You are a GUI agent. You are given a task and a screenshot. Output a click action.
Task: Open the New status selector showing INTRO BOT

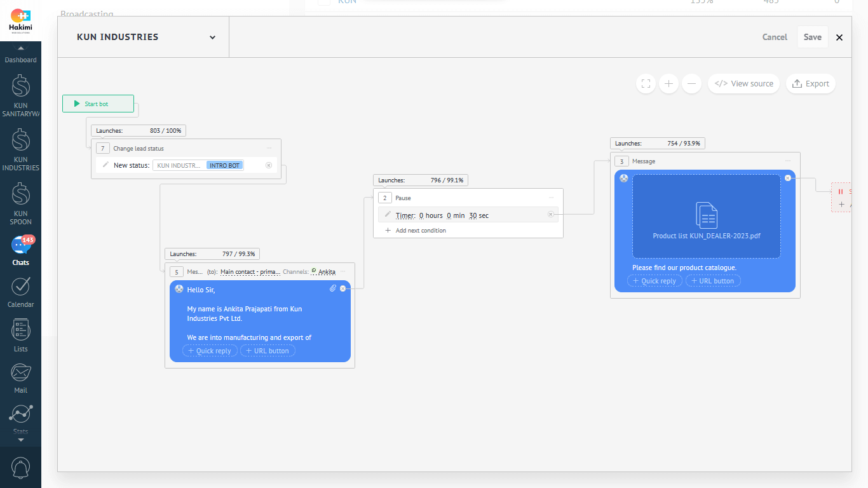(x=198, y=165)
